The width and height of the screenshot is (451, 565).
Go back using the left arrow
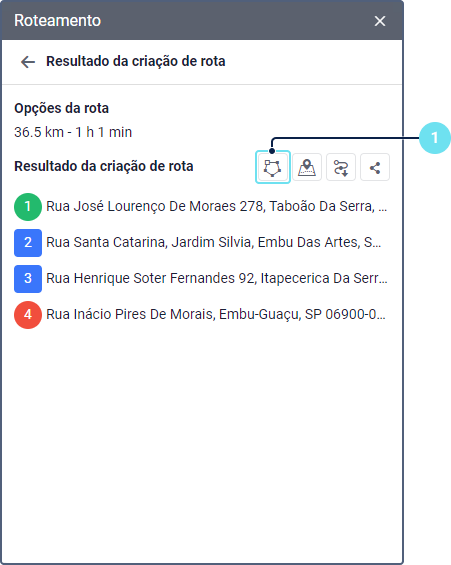pos(28,62)
